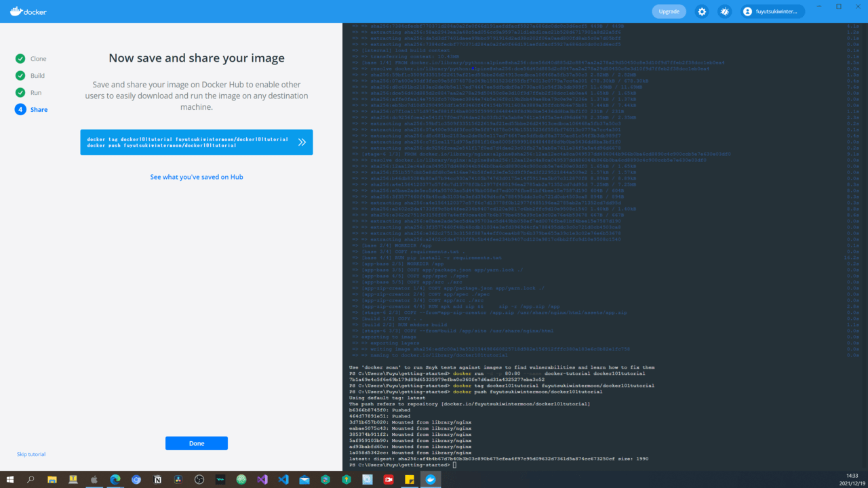Close the Docker Desktop window
868x488 pixels.
(857, 7)
